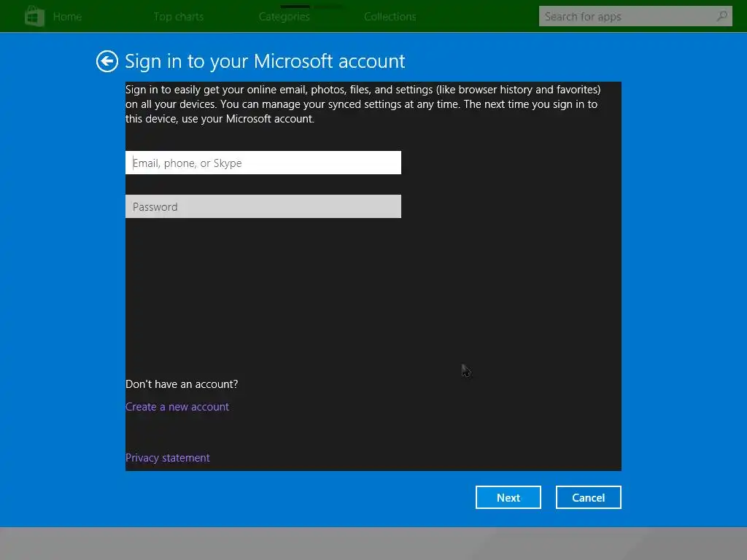This screenshot has height=560, width=747.
Task: Open the Collections section
Action: (390, 17)
